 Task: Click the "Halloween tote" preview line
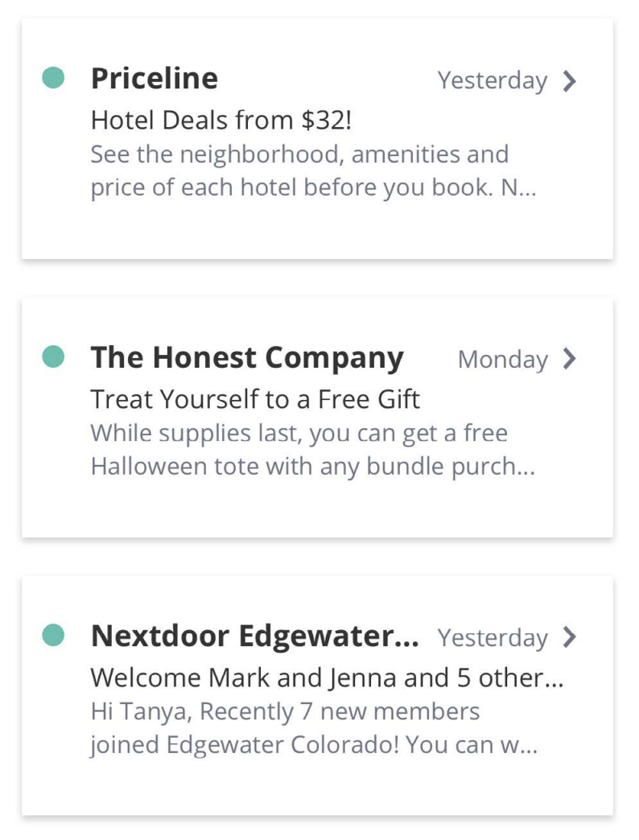coord(312,466)
